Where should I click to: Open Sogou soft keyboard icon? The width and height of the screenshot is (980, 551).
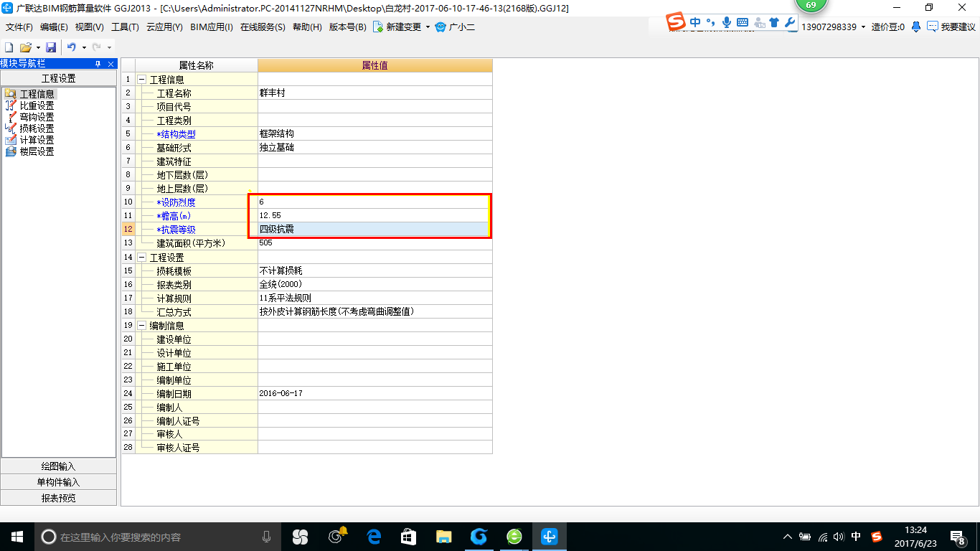(743, 22)
